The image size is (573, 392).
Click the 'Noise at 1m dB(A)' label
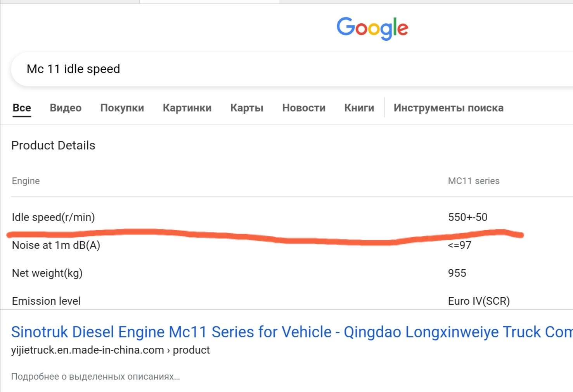(56, 245)
